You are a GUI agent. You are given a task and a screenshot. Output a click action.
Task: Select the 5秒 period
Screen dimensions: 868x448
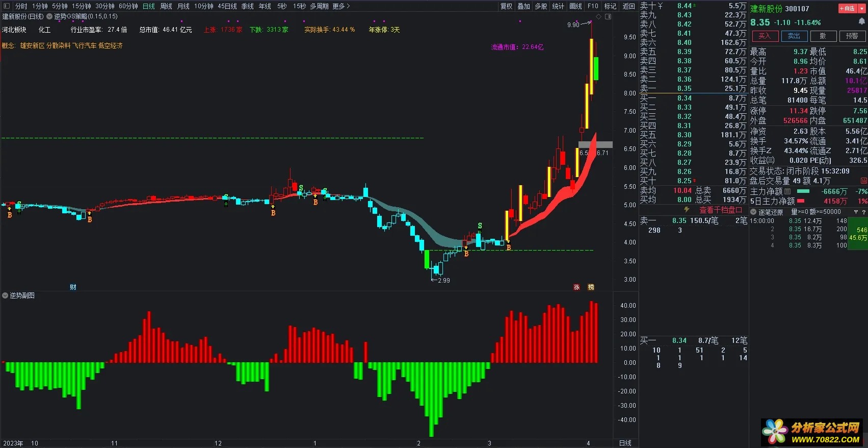282,6
